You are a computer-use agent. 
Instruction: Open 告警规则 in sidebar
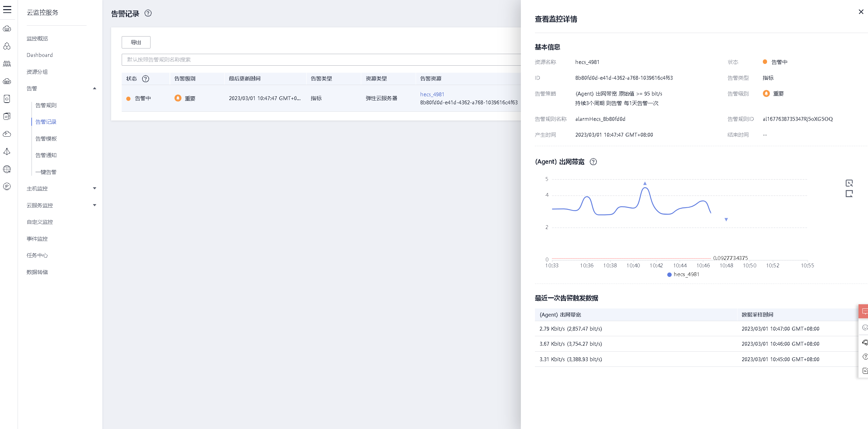pyautogui.click(x=46, y=105)
